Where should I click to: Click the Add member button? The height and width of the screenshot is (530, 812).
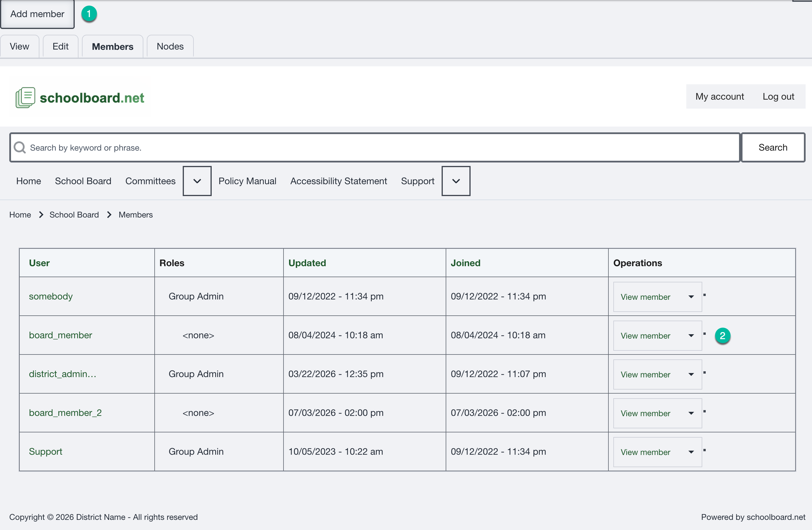click(37, 14)
